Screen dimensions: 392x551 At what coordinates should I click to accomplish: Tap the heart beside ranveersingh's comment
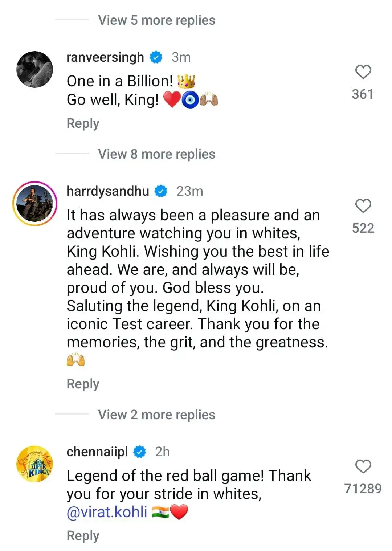tap(363, 72)
